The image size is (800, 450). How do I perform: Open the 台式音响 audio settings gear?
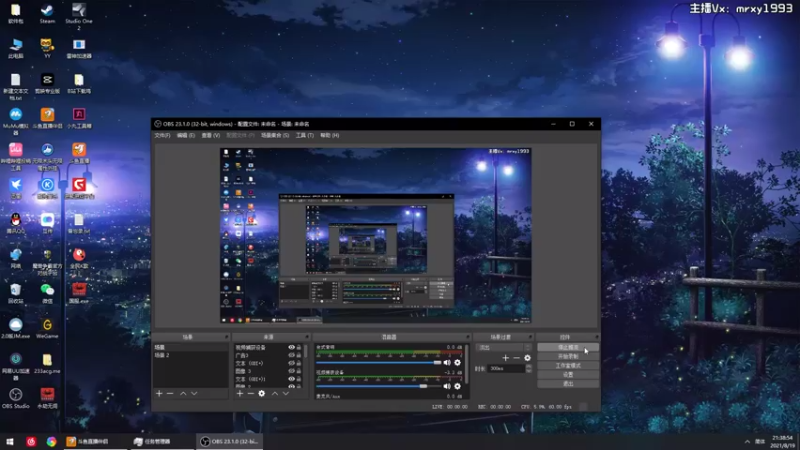(458, 362)
